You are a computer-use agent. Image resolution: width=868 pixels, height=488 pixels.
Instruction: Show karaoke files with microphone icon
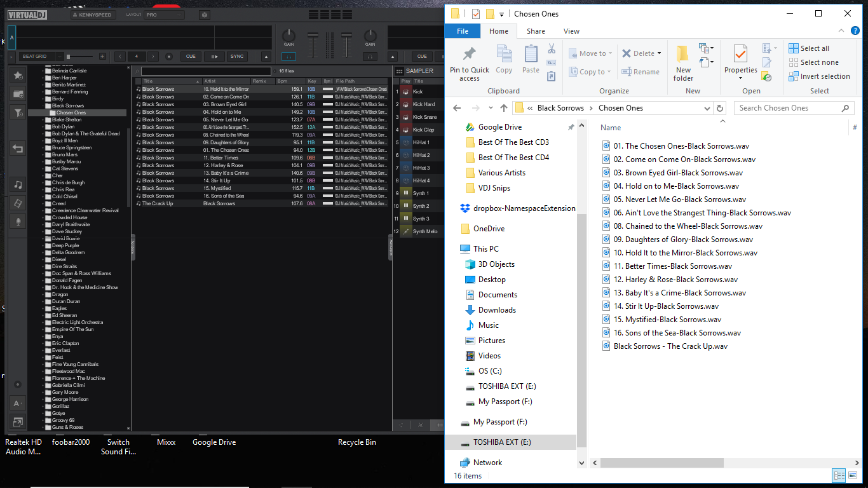click(x=18, y=221)
